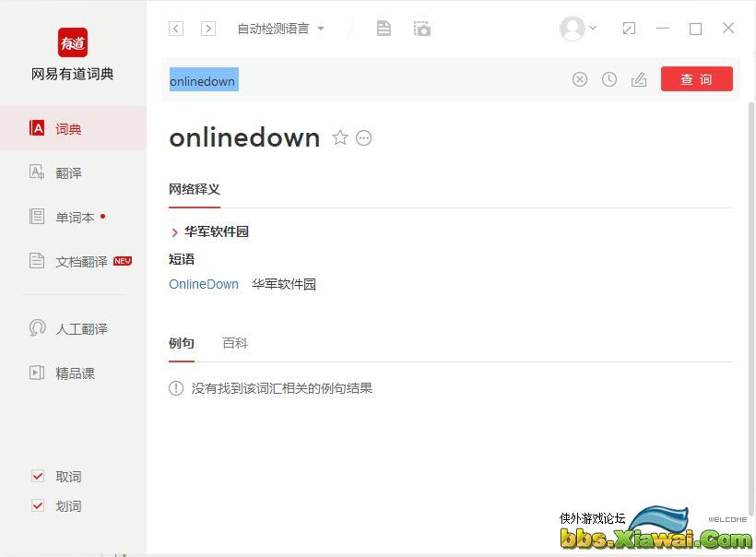Click the vertical scrollbar on the right
Viewport: 756px width, 557px height.
pyautogui.click(x=751, y=309)
